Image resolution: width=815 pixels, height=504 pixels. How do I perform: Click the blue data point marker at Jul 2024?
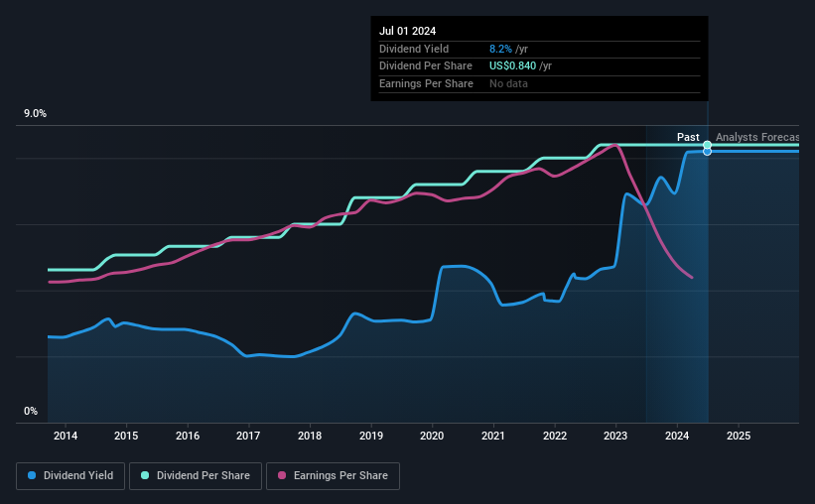[707, 152]
